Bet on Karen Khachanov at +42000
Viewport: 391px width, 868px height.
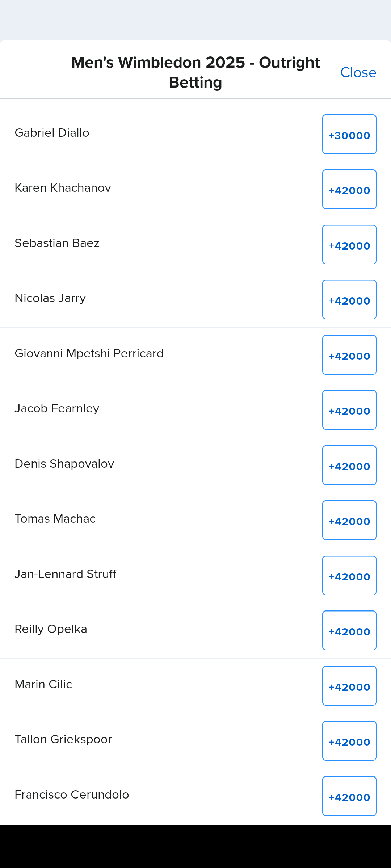(349, 190)
